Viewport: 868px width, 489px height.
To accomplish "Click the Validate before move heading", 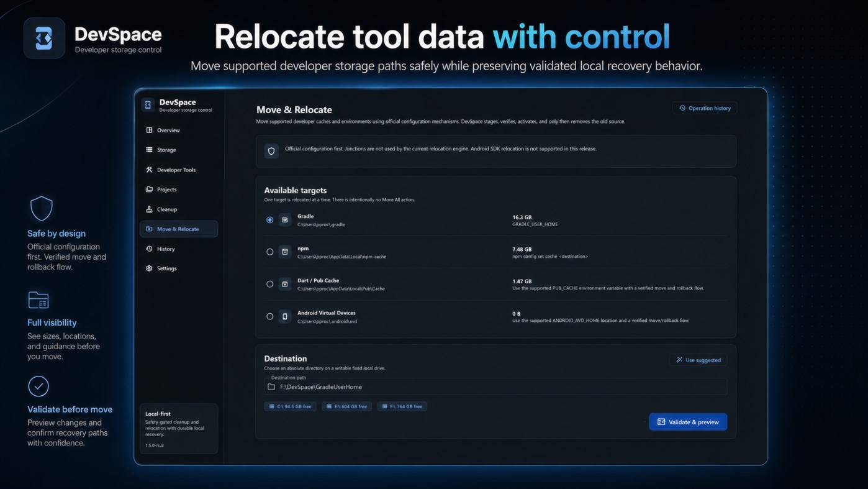I will tap(70, 409).
